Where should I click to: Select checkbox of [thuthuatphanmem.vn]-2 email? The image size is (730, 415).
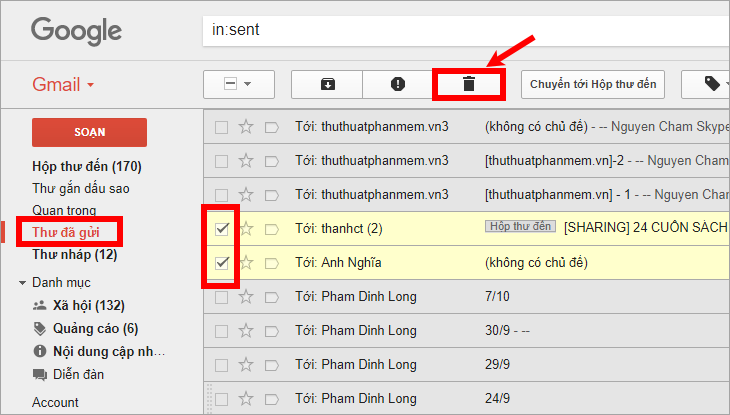[x=221, y=161]
